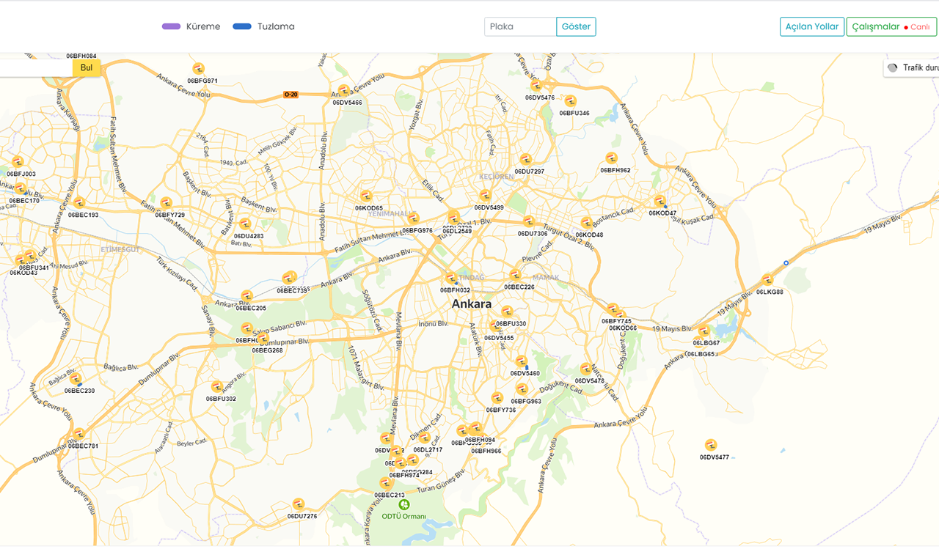
Task: Focus the Plaka input field
Action: coord(520,26)
